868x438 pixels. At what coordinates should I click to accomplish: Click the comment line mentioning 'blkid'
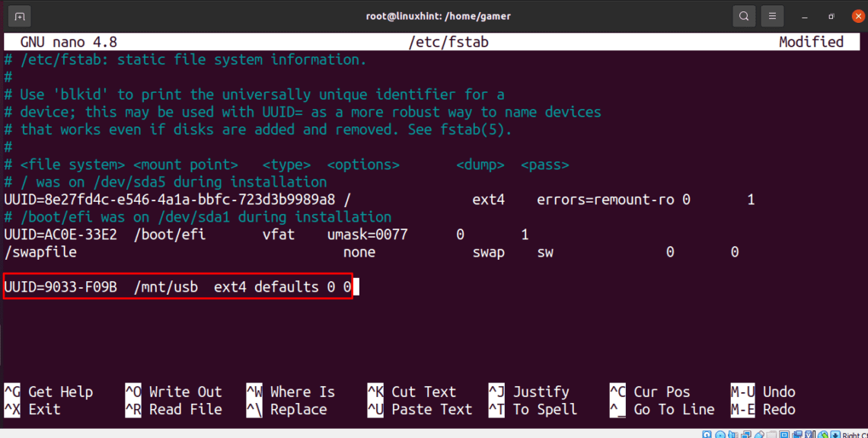pos(254,94)
